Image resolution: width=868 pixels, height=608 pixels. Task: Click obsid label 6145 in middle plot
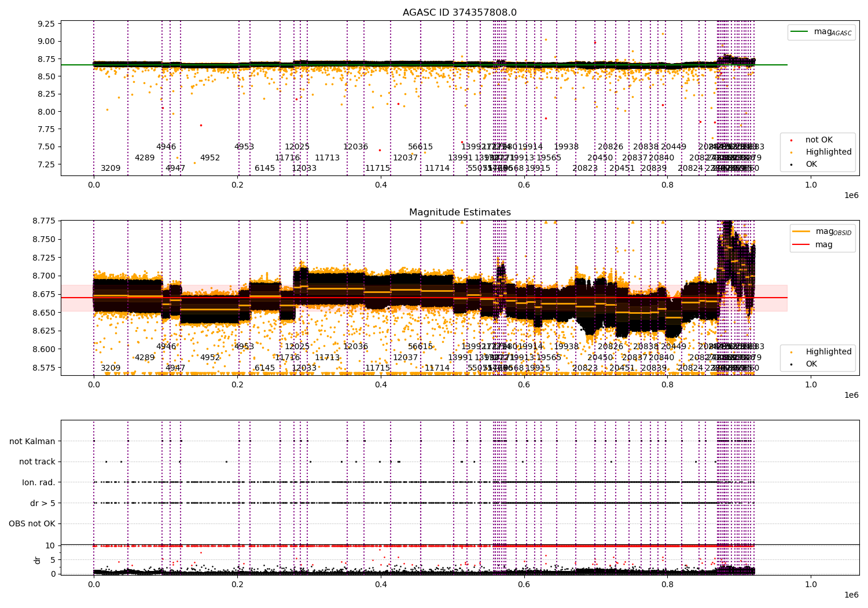point(265,368)
